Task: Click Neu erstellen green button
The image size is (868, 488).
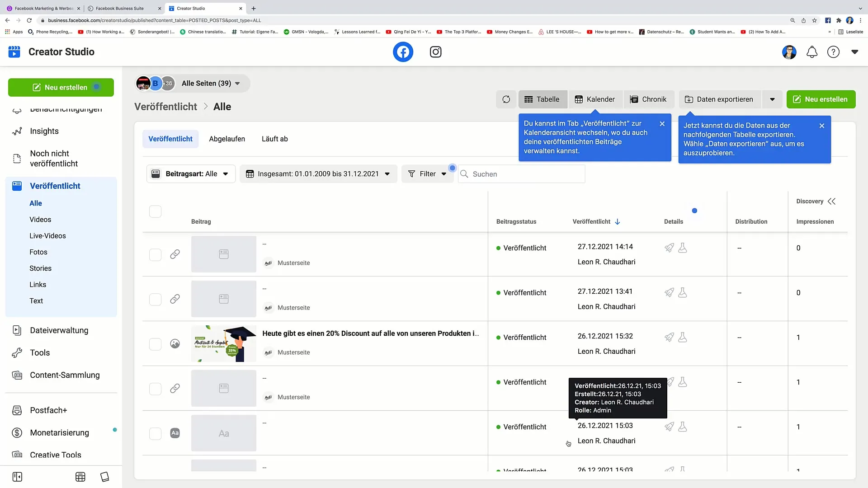Action: pyautogui.click(x=61, y=87)
